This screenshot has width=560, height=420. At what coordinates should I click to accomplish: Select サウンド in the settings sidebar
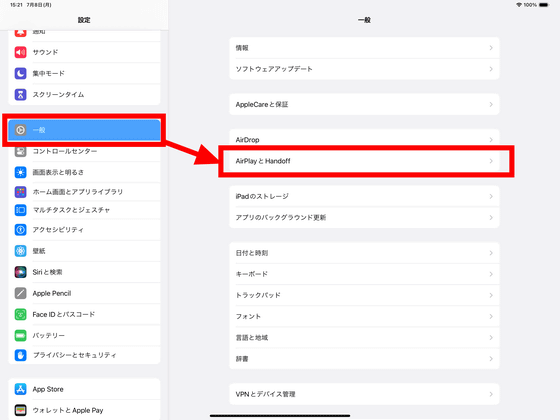[x=84, y=52]
